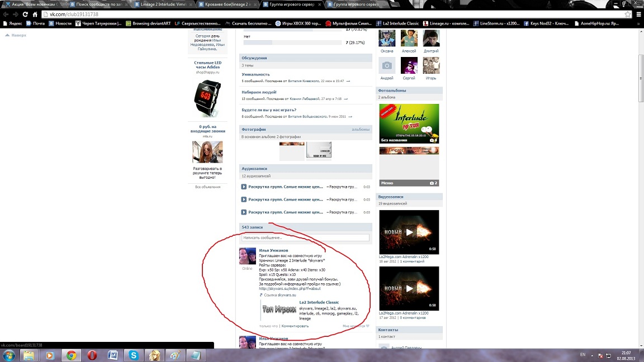Open Browsing deviantART bookmark
The image size is (644, 362).
148,23
